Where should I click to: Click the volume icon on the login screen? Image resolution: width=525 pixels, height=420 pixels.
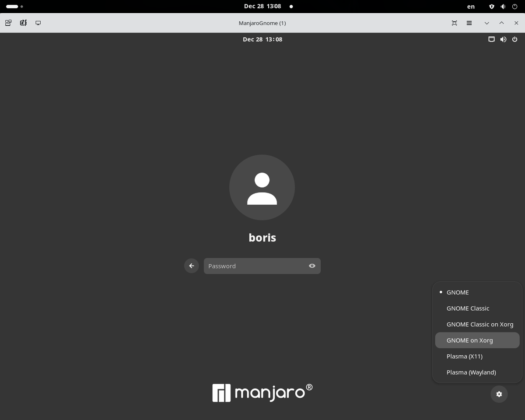503,39
